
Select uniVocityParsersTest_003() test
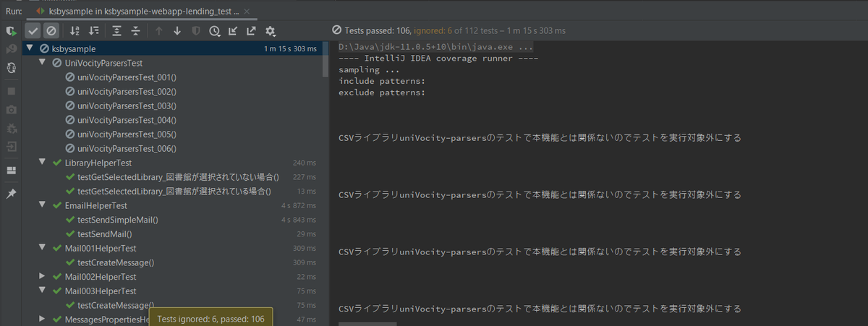(126, 106)
